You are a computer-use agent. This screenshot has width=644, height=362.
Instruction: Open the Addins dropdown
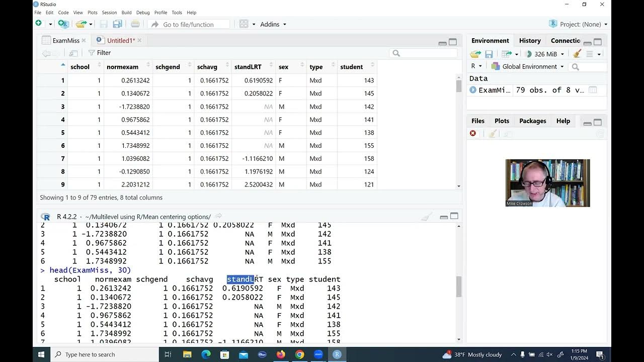point(273,24)
